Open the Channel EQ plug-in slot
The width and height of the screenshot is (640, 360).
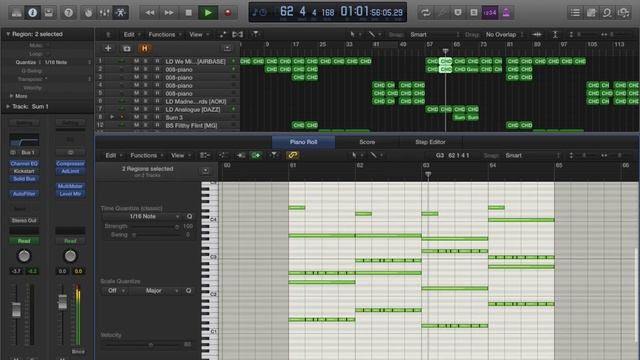24,163
